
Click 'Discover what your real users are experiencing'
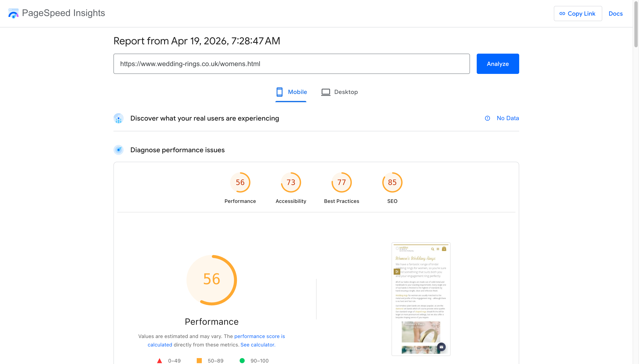click(205, 118)
